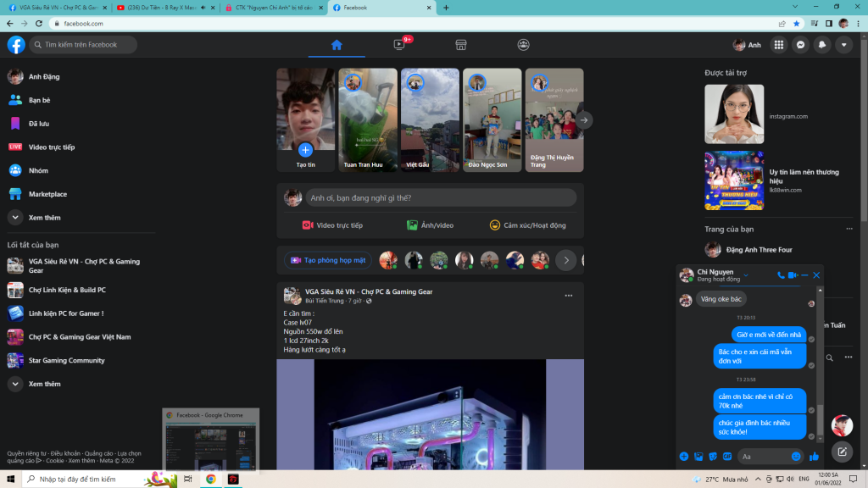Image resolution: width=868 pixels, height=488 pixels.
Task: Open the notifications bell
Action: 821,45
